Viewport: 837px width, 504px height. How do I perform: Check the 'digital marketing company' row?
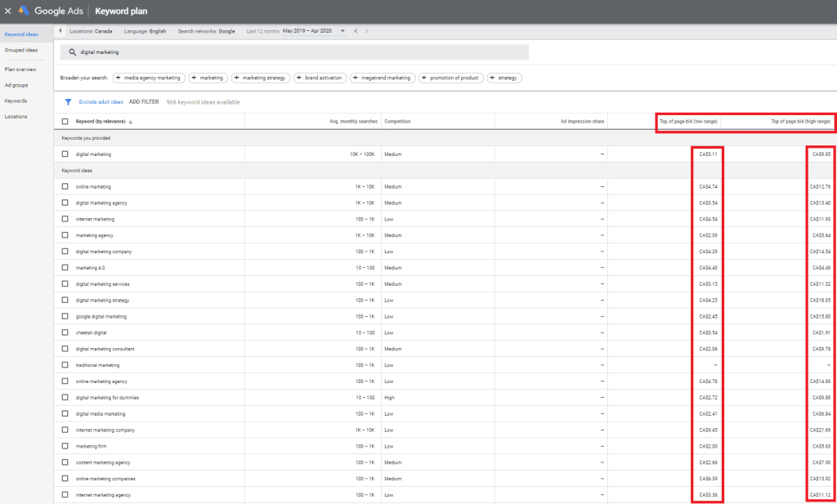click(65, 252)
